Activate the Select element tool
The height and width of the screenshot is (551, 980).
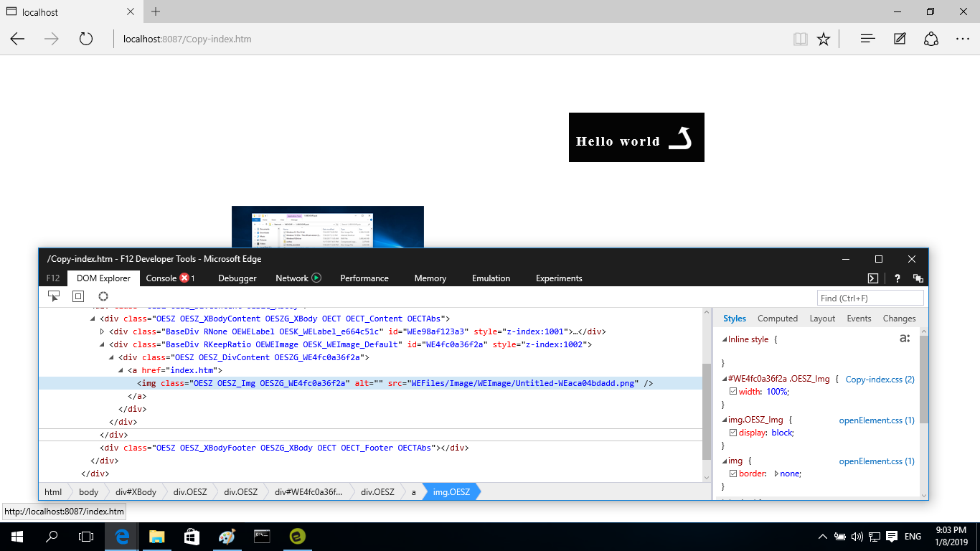[54, 296]
